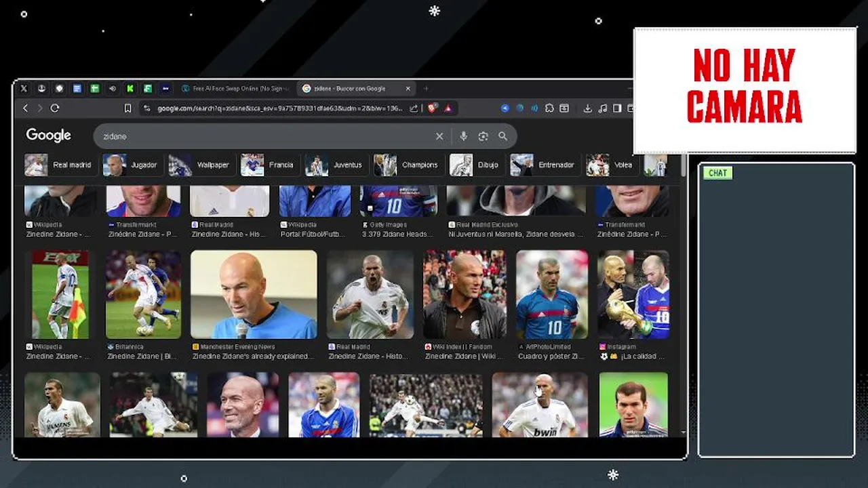Click the share icon in address bar
Screen dimensions: 868x488
coord(414,108)
